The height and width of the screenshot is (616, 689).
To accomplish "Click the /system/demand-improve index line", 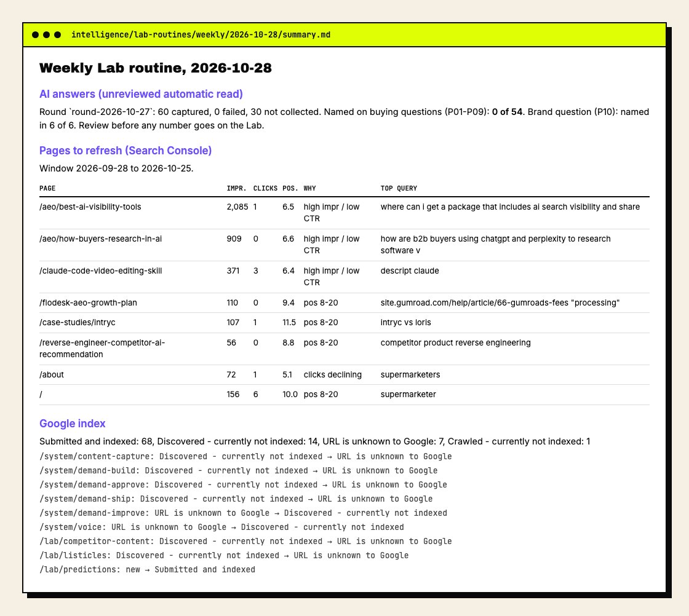I will 244,513.
